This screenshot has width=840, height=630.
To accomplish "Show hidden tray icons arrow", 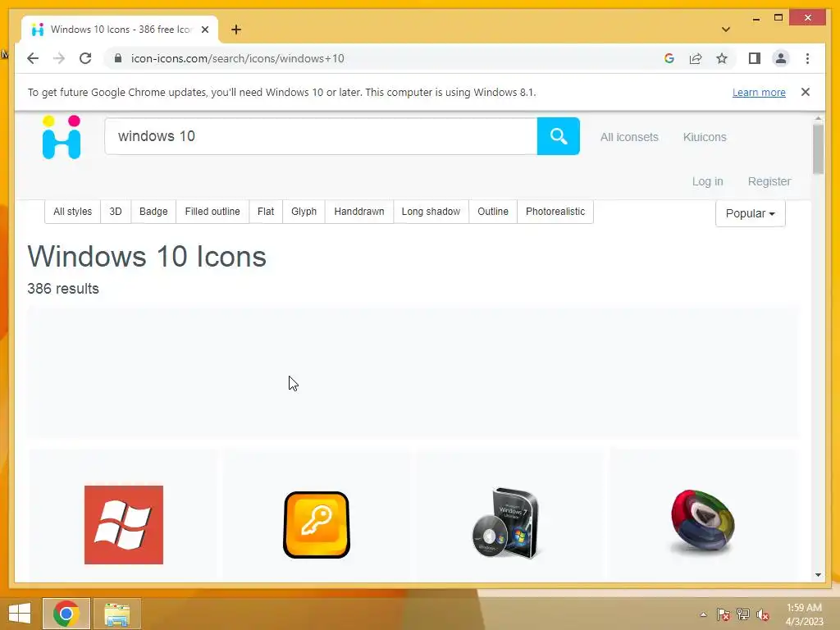I will (703, 614).
